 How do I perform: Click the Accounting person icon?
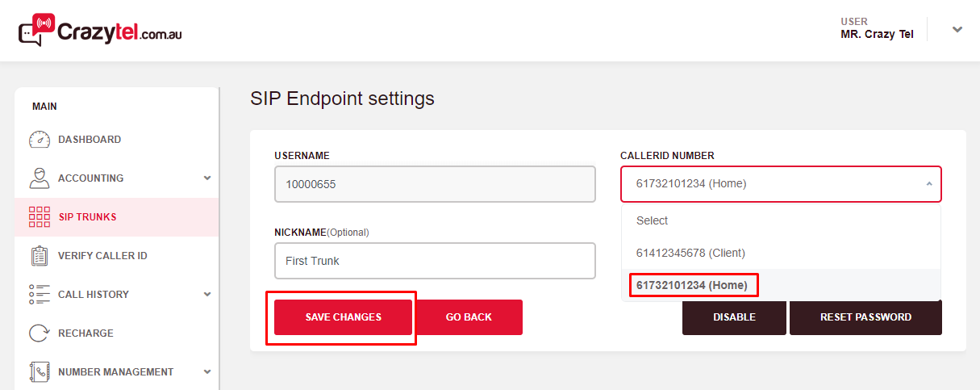click(x=40, y=178)
